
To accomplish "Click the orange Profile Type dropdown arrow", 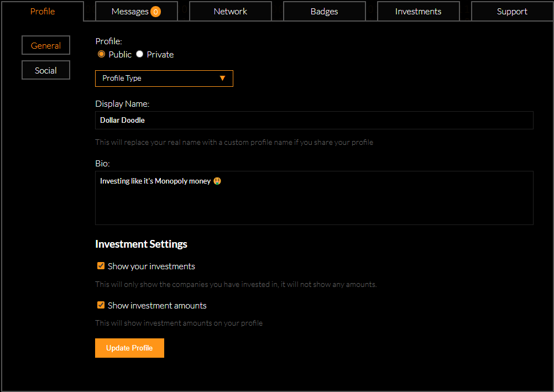I will tap(222, 78).
